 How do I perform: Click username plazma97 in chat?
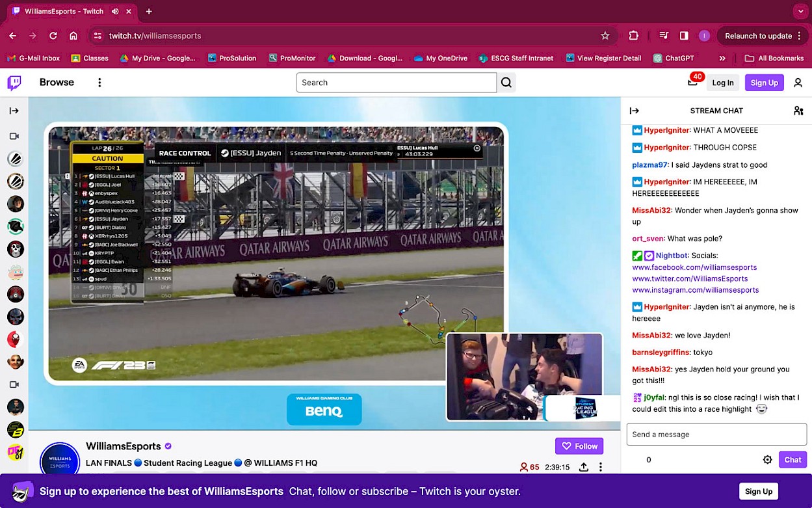(x=650, y=165)
